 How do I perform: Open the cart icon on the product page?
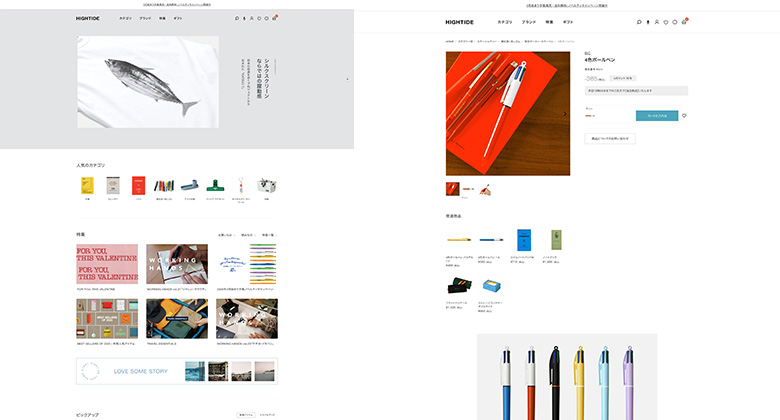(x=684, y=22)
